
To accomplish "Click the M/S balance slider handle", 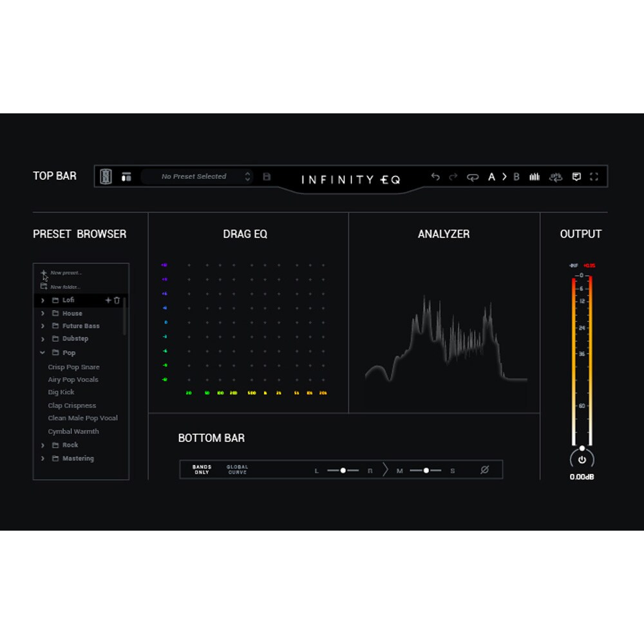I will pyautogui.click(x=426, y=471).
